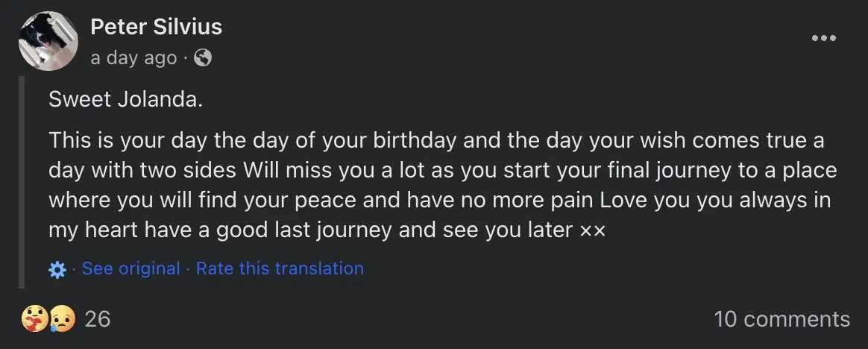Screen dimensions: 868x349
Task: Click the Public globe privacy icon
Action: (x=203, y=57)
